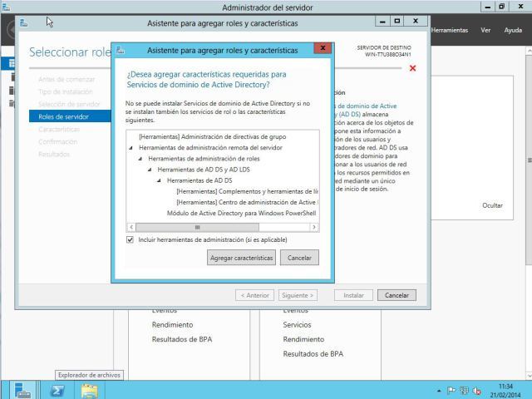Click 'Resultados de BPA' in left tile
The height and width of the screenshot is (399, 532).
pos(182,339)
